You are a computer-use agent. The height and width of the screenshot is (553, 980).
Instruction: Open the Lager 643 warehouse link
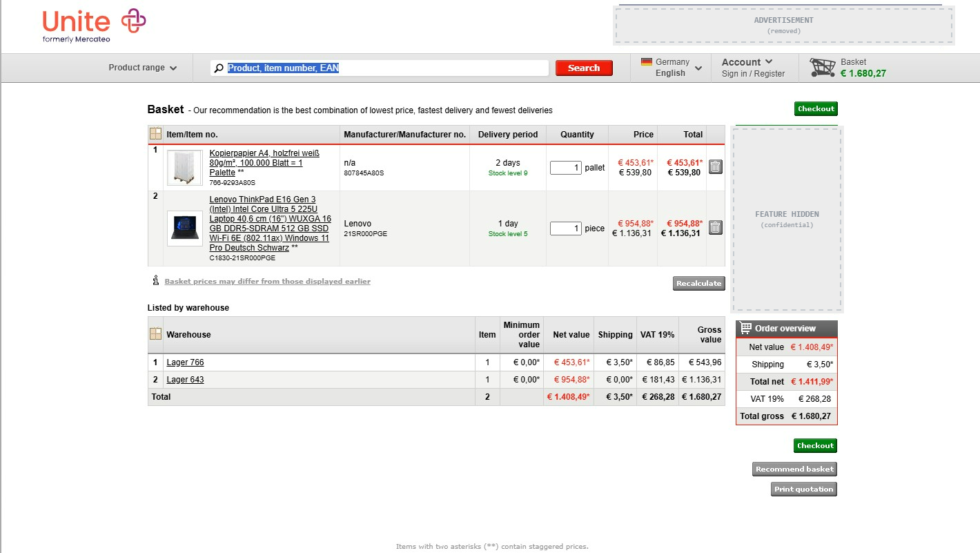click(x=185, y=380)
